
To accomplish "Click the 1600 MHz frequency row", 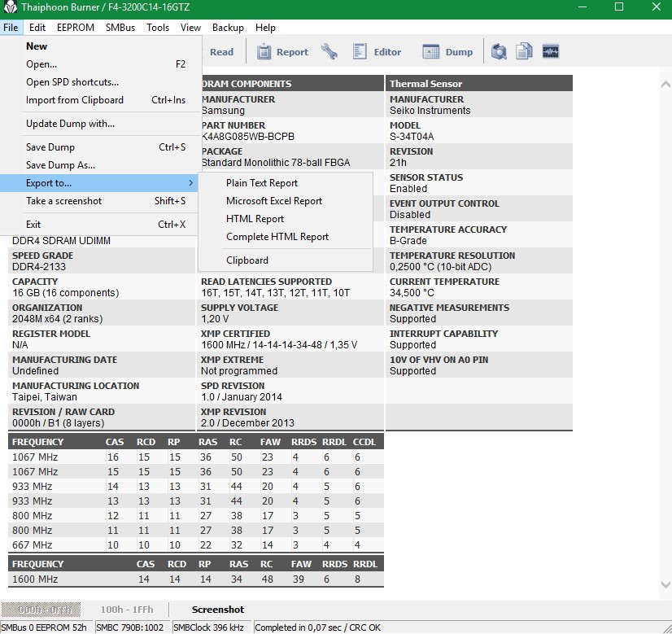I will point(196,579).
